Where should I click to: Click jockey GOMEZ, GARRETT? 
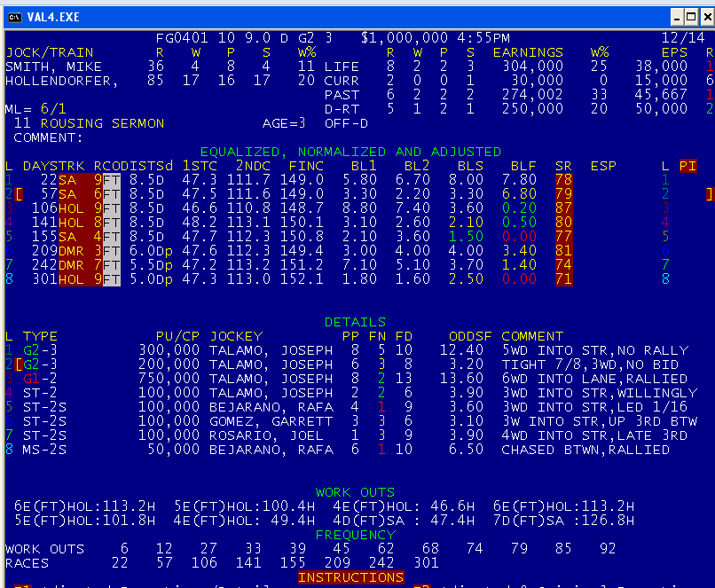271,421
